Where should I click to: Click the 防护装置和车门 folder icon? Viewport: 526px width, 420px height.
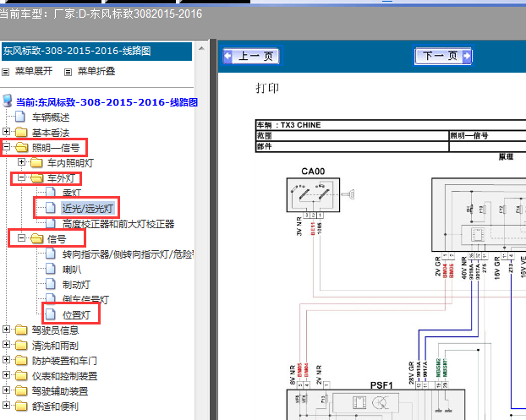coord(21,360)
